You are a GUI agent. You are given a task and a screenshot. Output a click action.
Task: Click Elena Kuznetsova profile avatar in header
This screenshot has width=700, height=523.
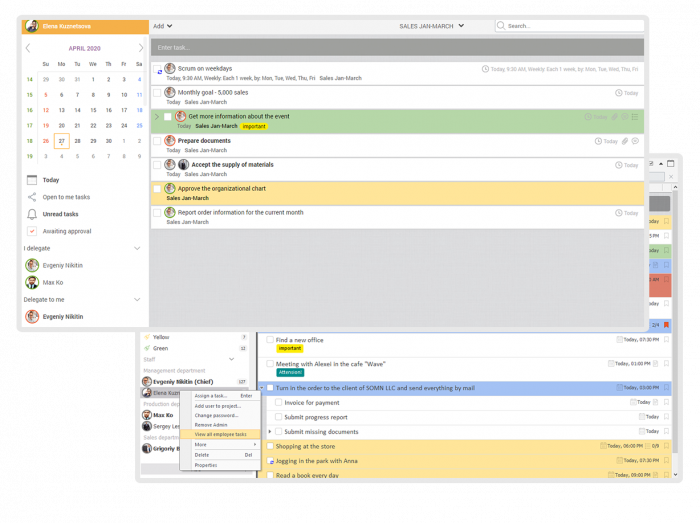coord(32,26)
